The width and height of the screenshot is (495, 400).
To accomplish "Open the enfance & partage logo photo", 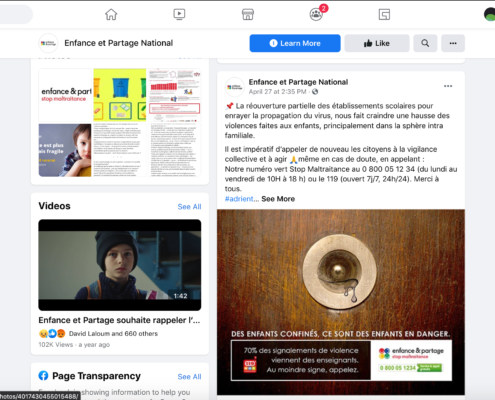I will [65, 95].
